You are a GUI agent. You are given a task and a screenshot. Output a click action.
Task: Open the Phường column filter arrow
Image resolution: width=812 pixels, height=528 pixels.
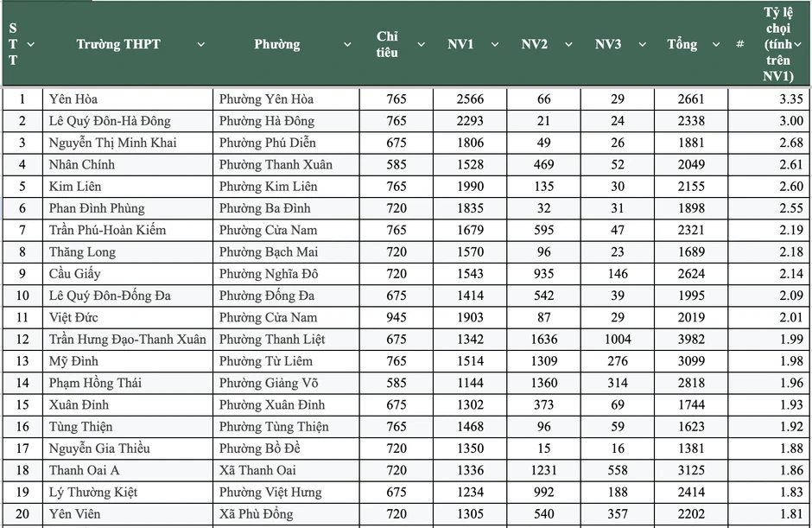pos(347,45)
